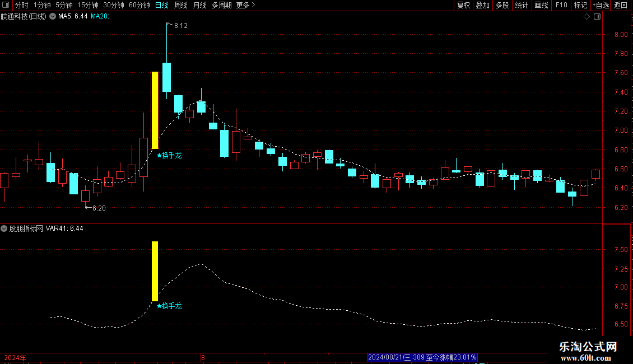This screenshot has width=633, height=364.
Task: Add stock via +自选 button
Action: (601, 5)
